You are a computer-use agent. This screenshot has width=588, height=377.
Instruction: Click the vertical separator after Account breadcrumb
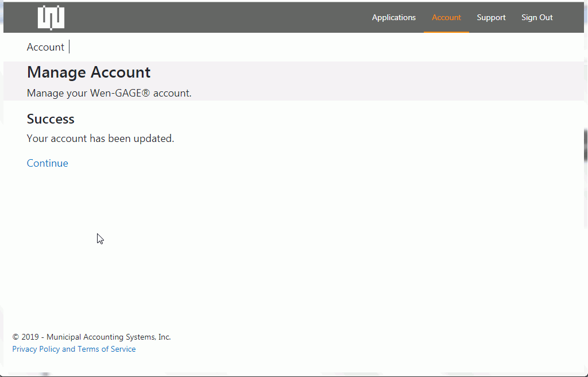pos(69,47)
